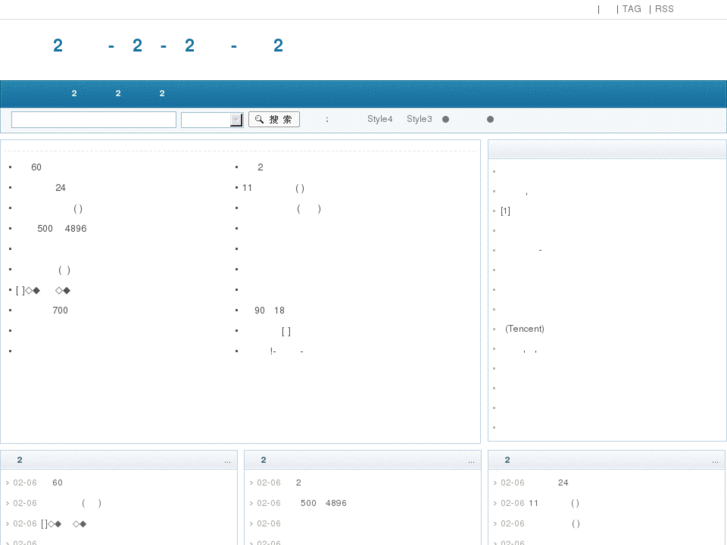727x545 pixels.
Task: Open the 02-06 entry with 24 in the bottom-right panel
Action: coord(562,483)
